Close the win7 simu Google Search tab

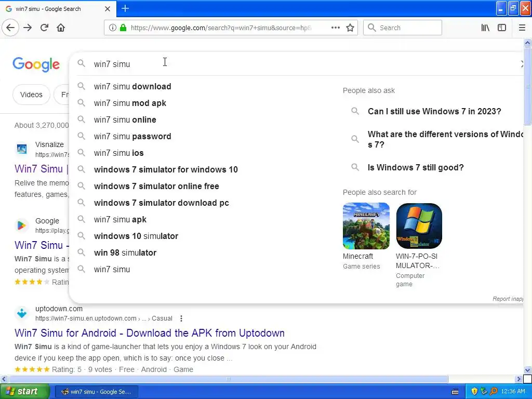pyautogui.click(x=108, y=9)
